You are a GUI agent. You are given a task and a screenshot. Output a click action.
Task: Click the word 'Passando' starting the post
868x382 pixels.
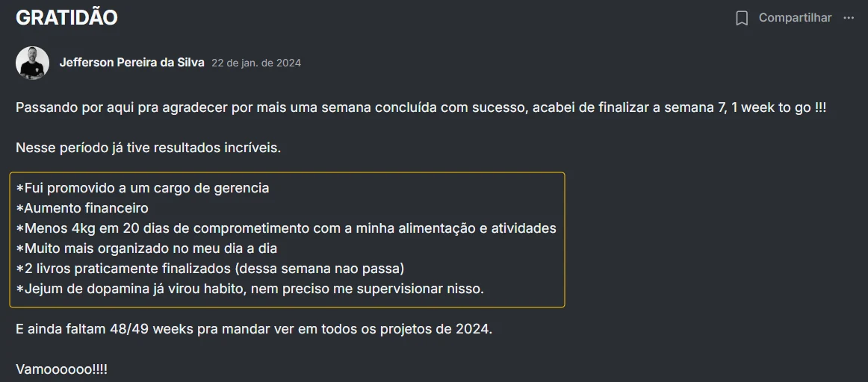click(43, 107)
